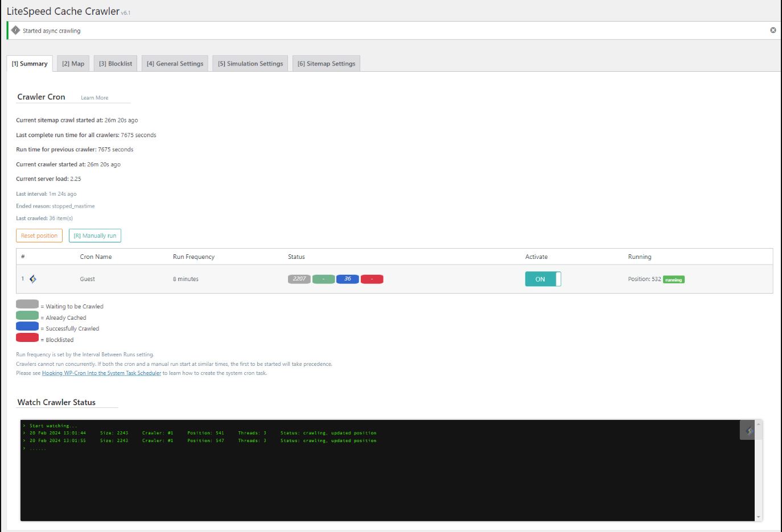Click the LiteSpeed icon in the crawler status console

pos(749,431)
